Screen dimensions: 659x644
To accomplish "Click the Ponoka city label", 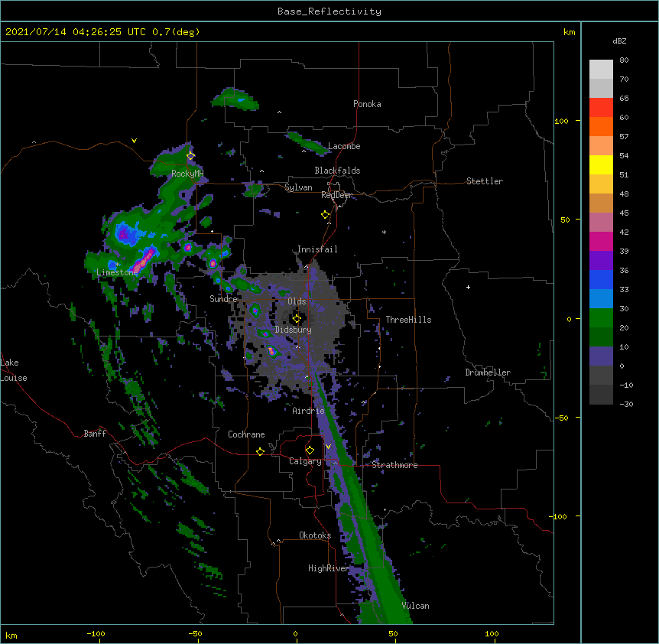I will click(x=367, y=104).
